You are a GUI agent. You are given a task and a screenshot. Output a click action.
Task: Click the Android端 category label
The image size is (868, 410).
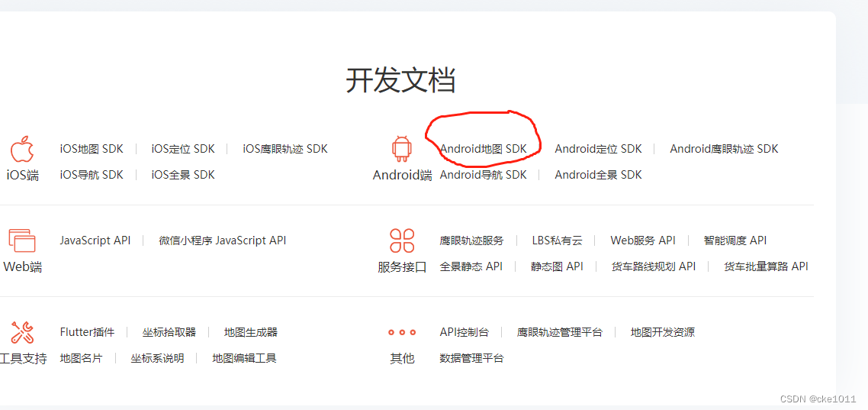tap(403, 176)
